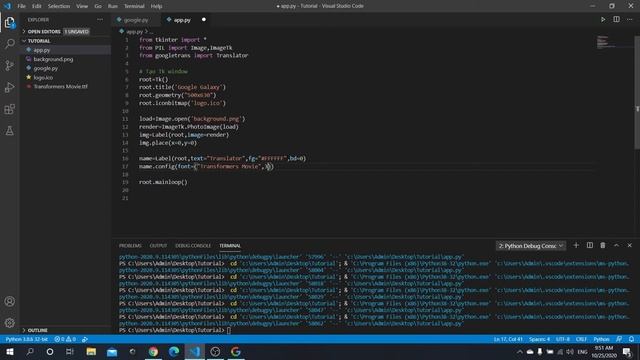Switch to Problems panel tab

coord(130,246)
